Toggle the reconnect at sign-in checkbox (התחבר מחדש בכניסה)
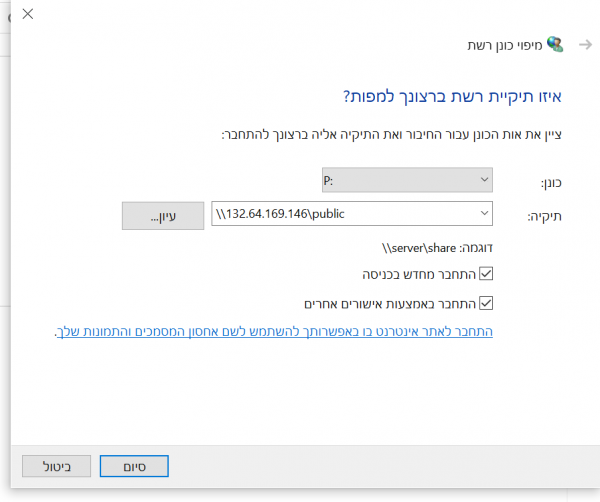Image resolution: width=600 pixels, height=502 pixels. (x=486, y=274)
